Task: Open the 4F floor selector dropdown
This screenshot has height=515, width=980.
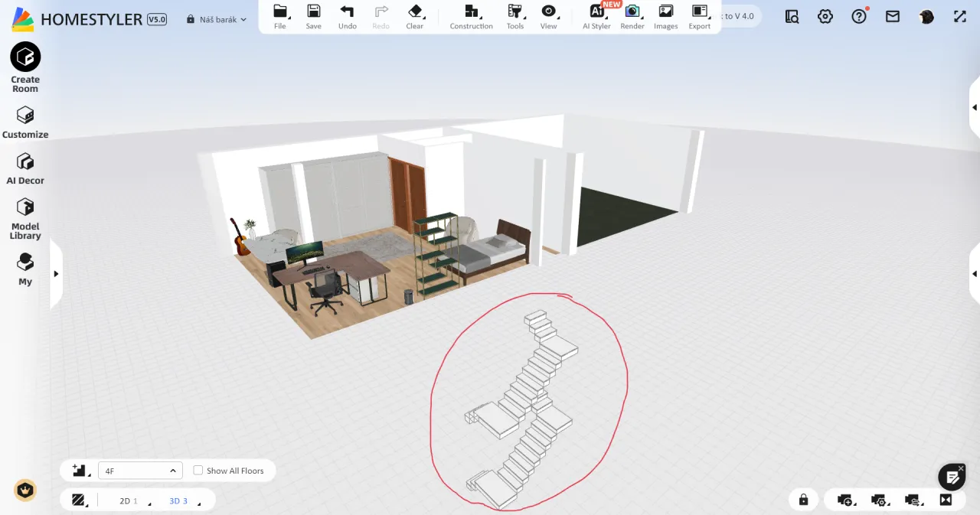Action: (x=140, y=471)
